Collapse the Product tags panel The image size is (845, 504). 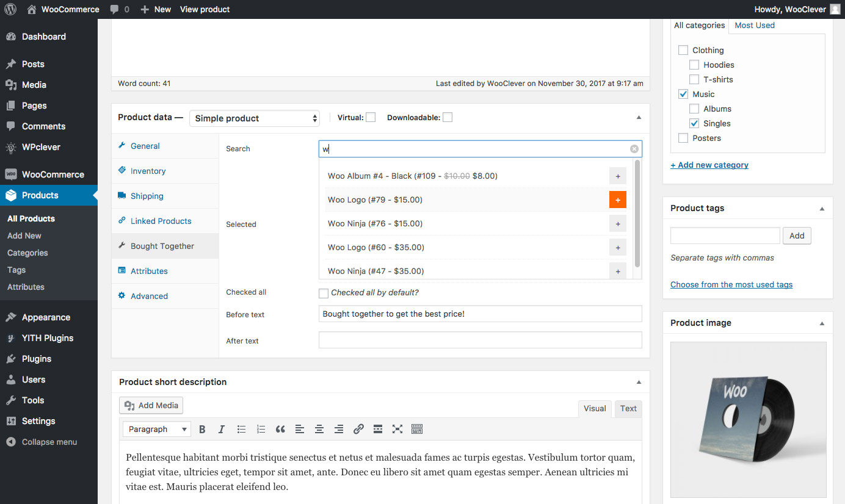click(822, 209)
